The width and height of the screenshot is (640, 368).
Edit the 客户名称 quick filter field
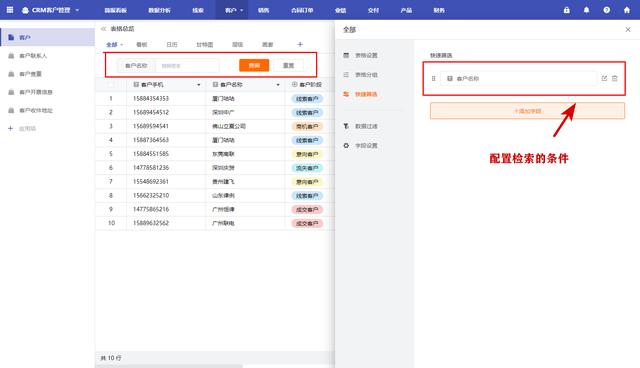point(604,78)
